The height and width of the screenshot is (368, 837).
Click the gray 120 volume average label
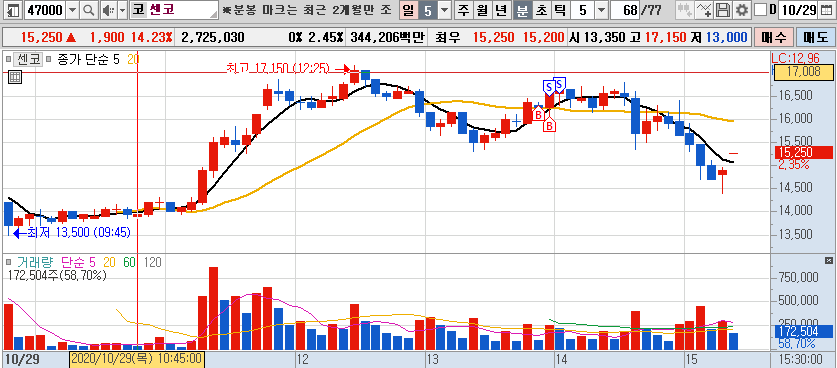pos(152,262)
